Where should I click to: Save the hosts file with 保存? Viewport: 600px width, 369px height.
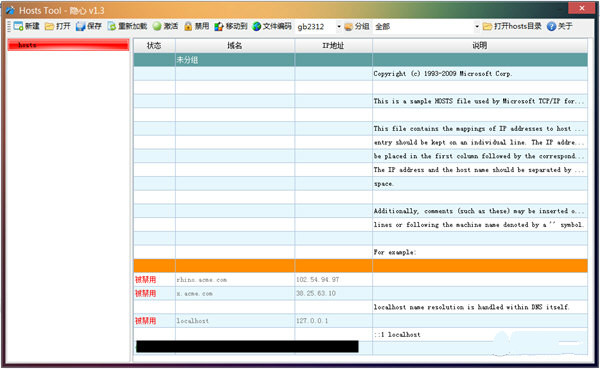[89, 26]
